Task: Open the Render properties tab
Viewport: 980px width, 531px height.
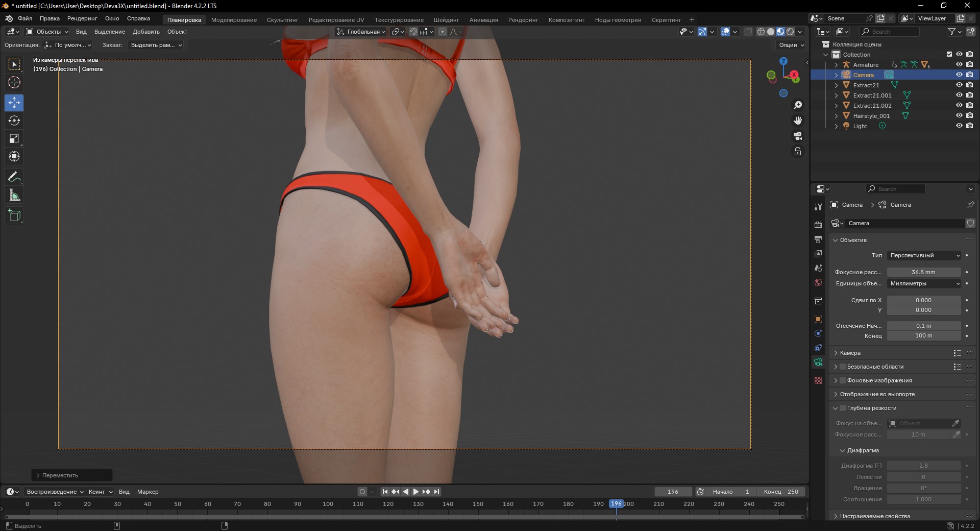Action: [818, 225]
